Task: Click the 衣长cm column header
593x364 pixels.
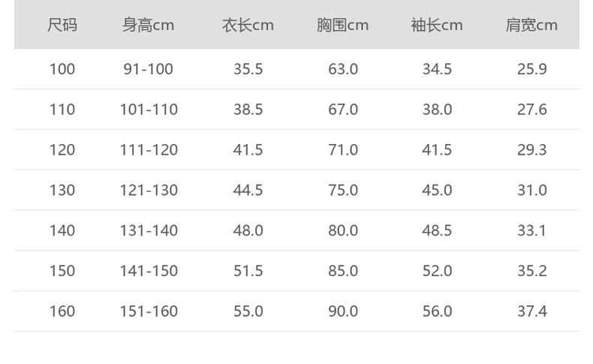Action: click(248, 26)
